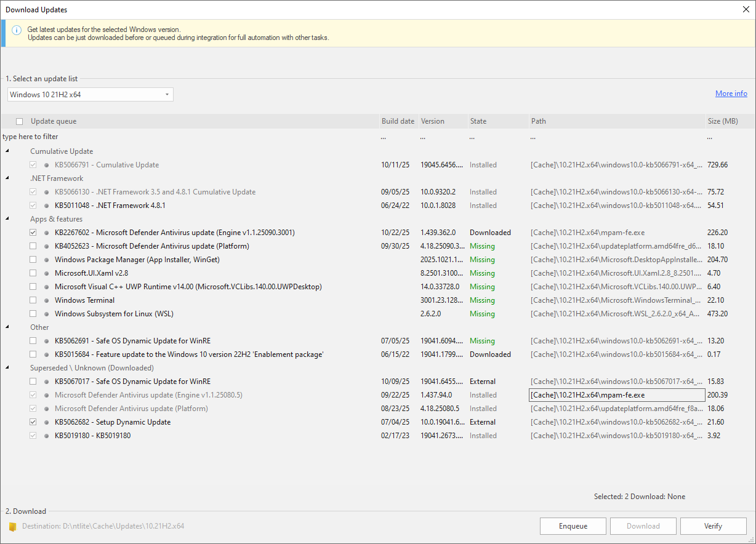Collapse the Superseded \ Unknown (Downloaded) group
The image size is (756, 544).
pyautogui.click(x=7, y=368)
